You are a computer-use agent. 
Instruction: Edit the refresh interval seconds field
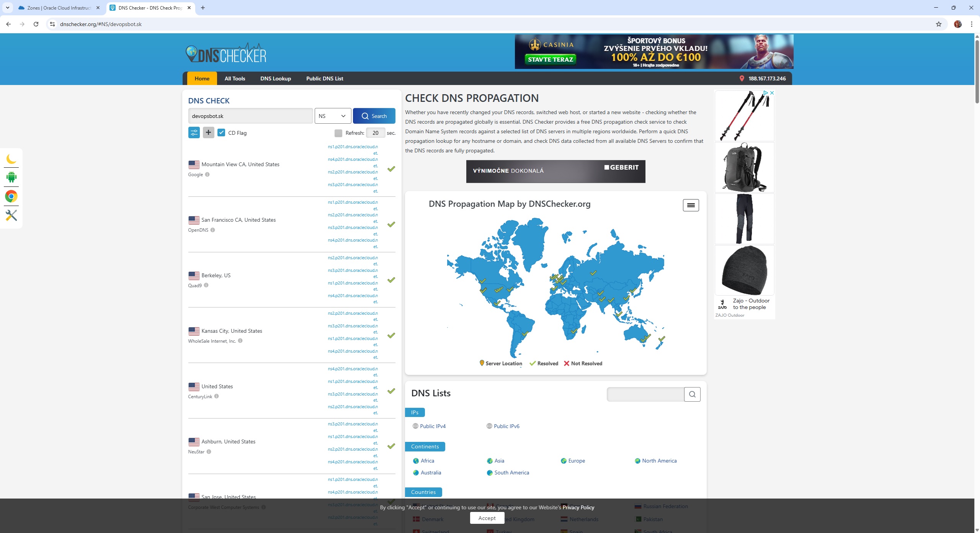point(376,133)
